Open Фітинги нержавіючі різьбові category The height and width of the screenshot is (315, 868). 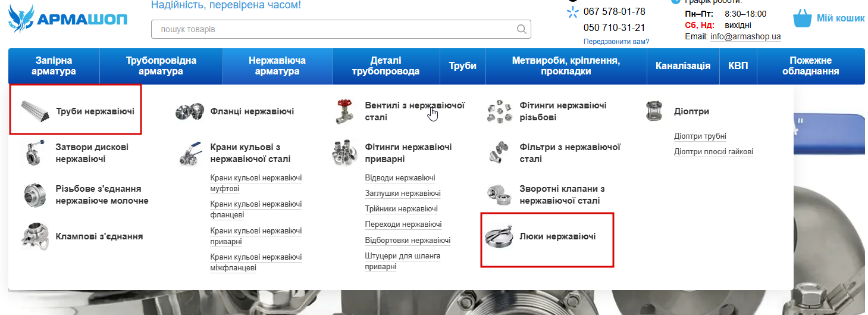pos(563,111)
